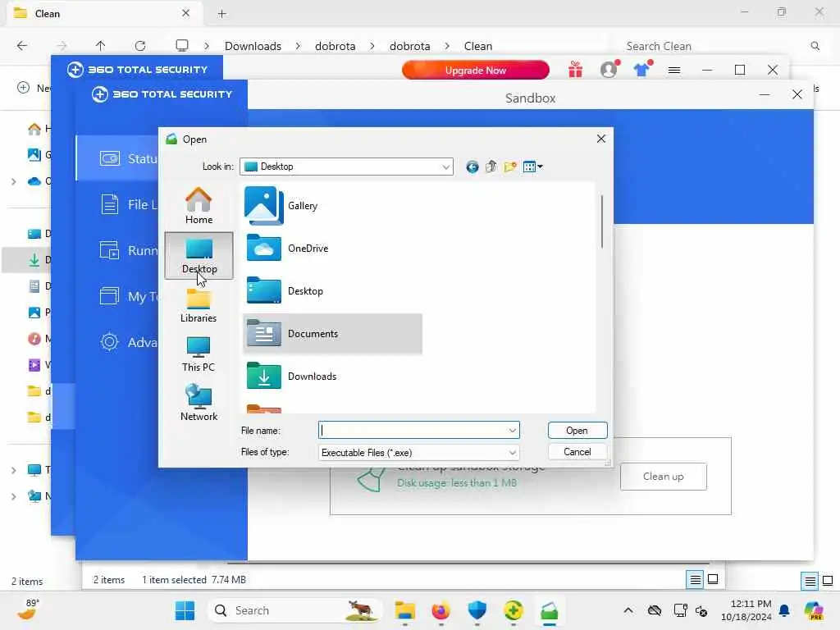
Task: Select the Desktop folder in file list
Action: click(285, 291)
